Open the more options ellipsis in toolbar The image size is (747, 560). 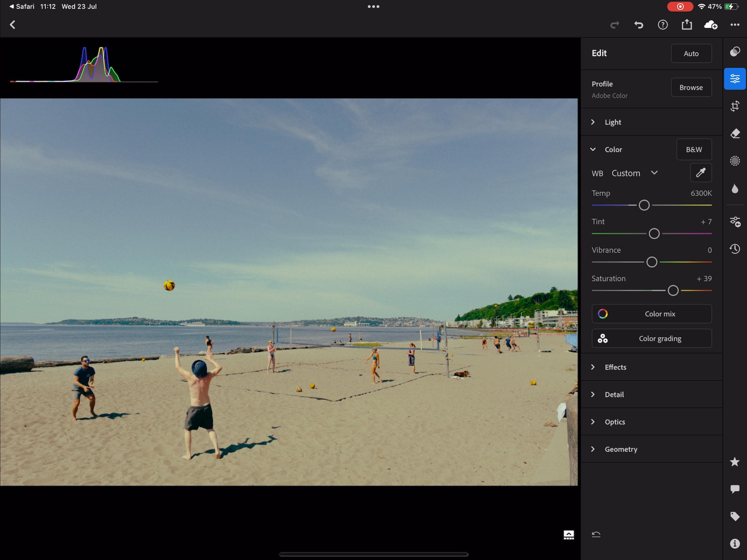coord(735,25)
